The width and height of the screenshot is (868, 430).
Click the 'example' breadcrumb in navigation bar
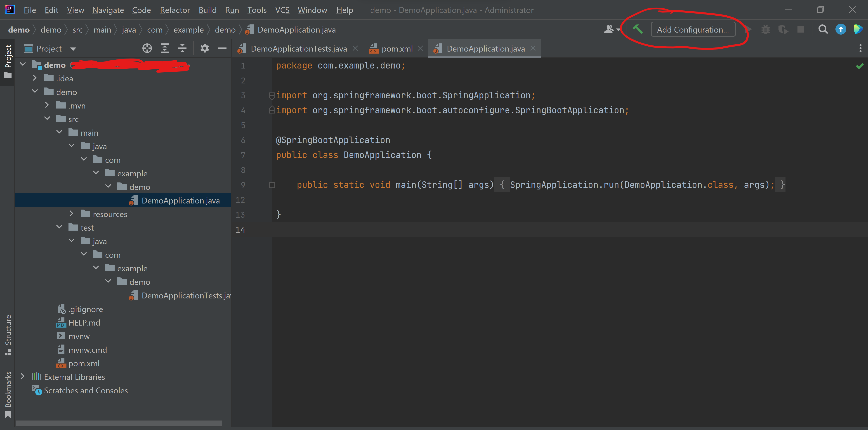click(189, 30)
